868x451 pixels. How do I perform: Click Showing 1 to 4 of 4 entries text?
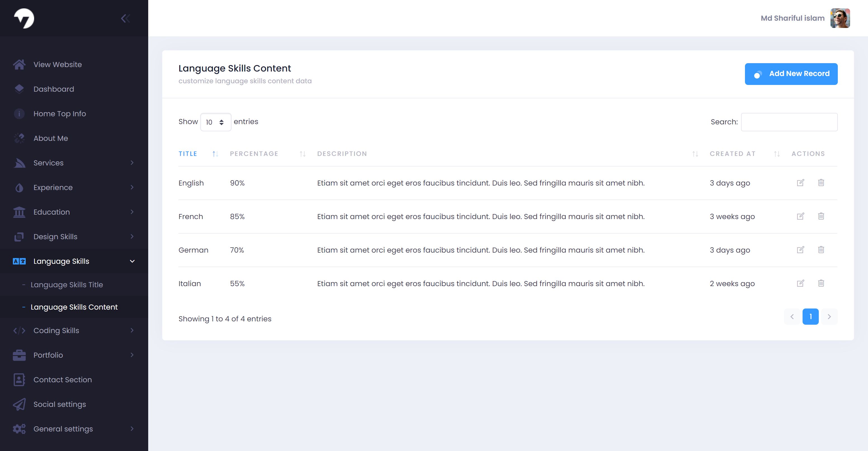225,319
